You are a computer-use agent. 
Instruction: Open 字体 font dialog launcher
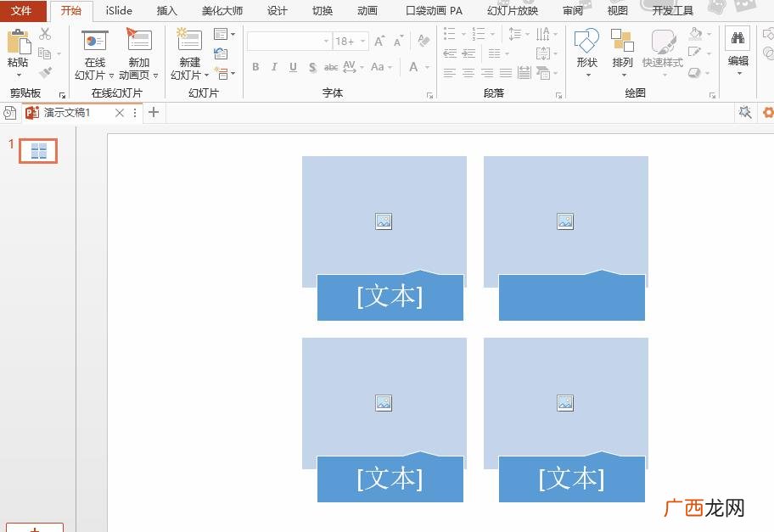[429, 95]
